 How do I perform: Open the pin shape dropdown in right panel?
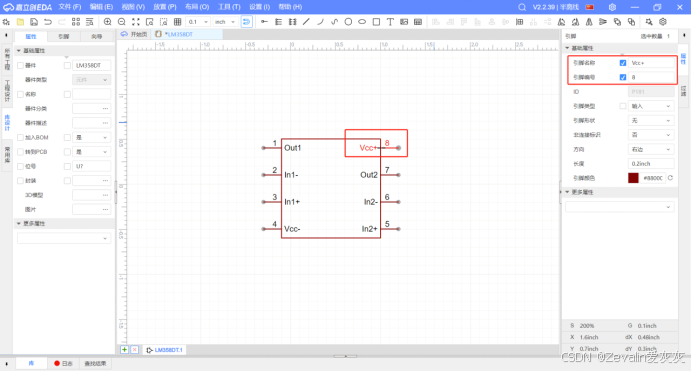(651, 120)
